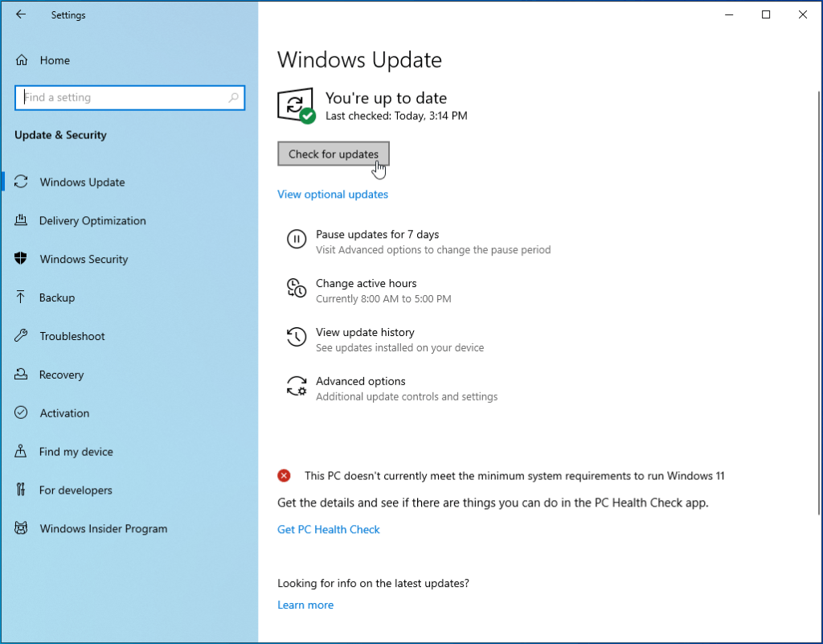Open Delivery Optimization via its sidebar icon
This screenshot has height=644, width=823.
[x=21, y=220]
